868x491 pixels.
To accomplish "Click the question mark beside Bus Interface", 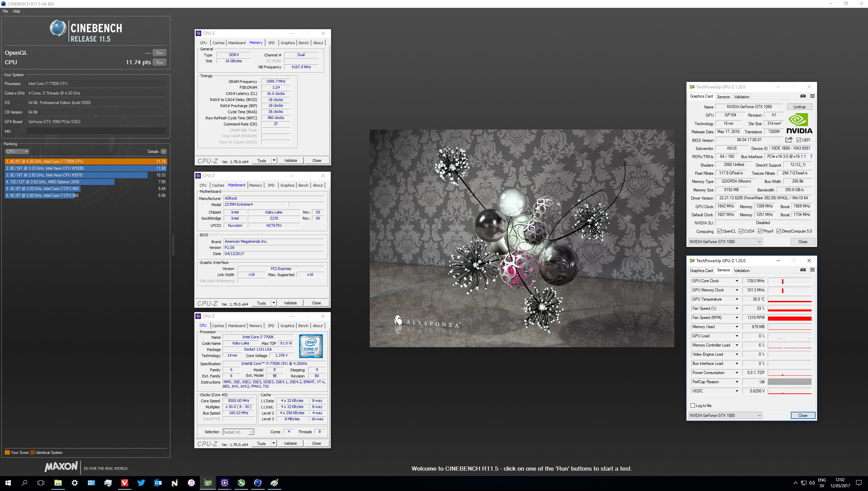I will point(811,156).
